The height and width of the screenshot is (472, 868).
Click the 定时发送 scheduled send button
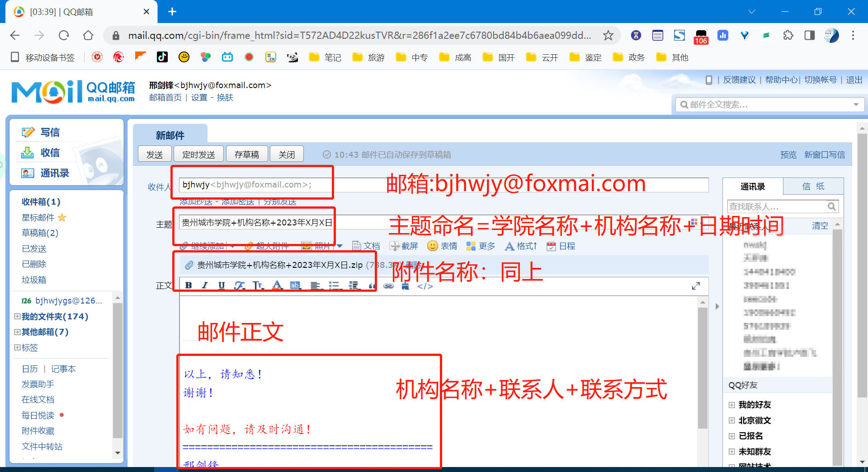tap(198, 154)
